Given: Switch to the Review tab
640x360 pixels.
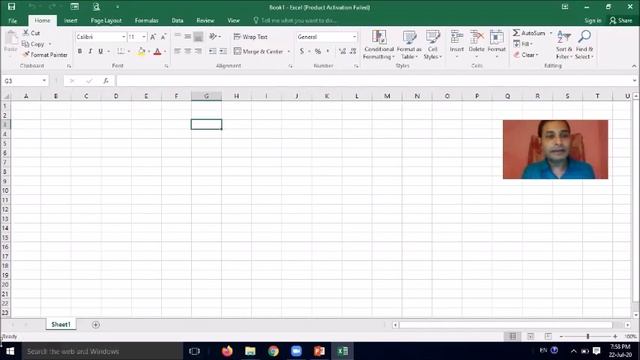Looking at the screenshot, I should [205, 20].
